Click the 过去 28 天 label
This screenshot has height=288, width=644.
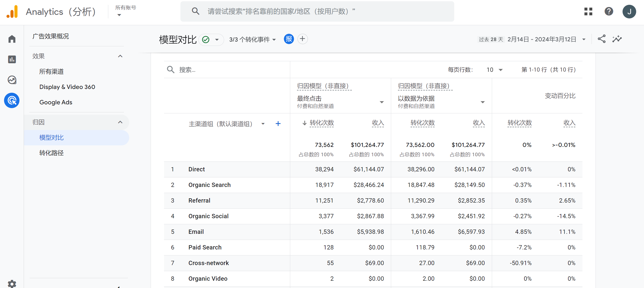pos(491,40)
